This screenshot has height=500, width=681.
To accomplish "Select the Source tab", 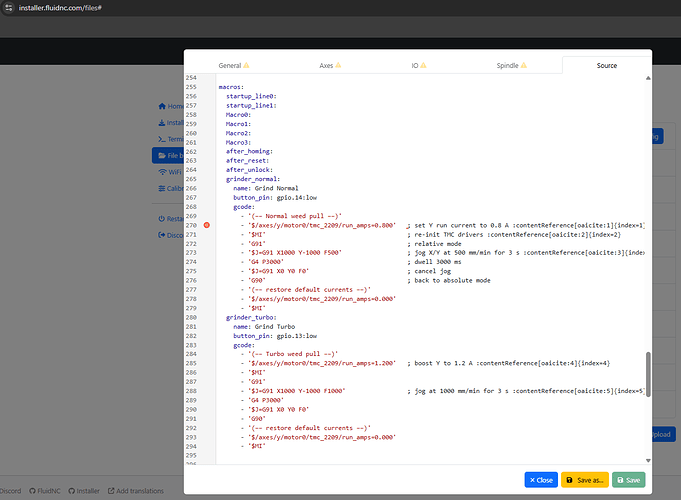I will [x=606, y=65].
